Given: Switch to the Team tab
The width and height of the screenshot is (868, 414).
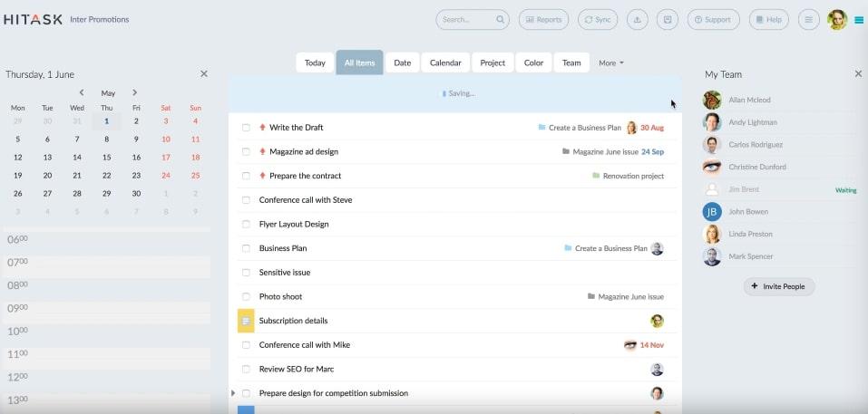Looking at the screenshot, I should tap(571, 63).
